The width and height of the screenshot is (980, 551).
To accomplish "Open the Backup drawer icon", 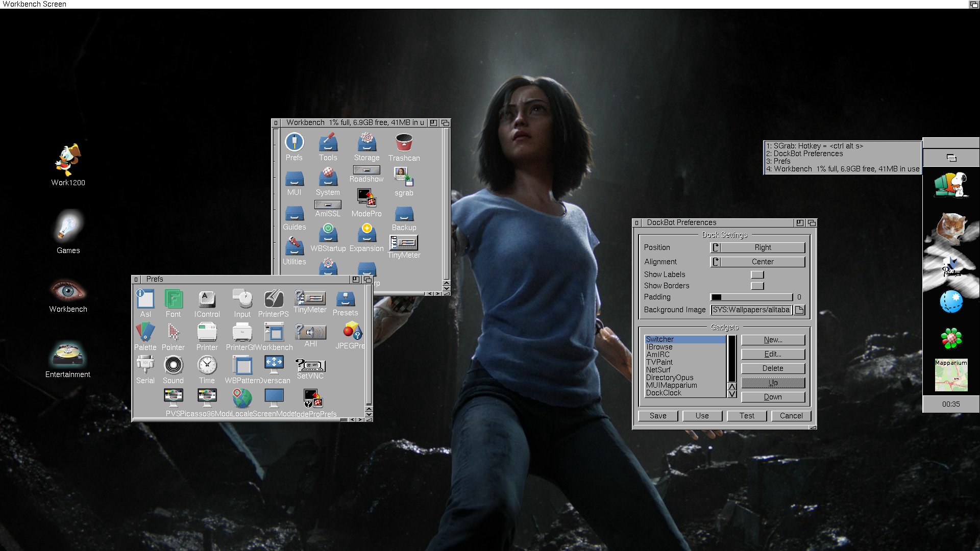I will [x=404, y=218].
